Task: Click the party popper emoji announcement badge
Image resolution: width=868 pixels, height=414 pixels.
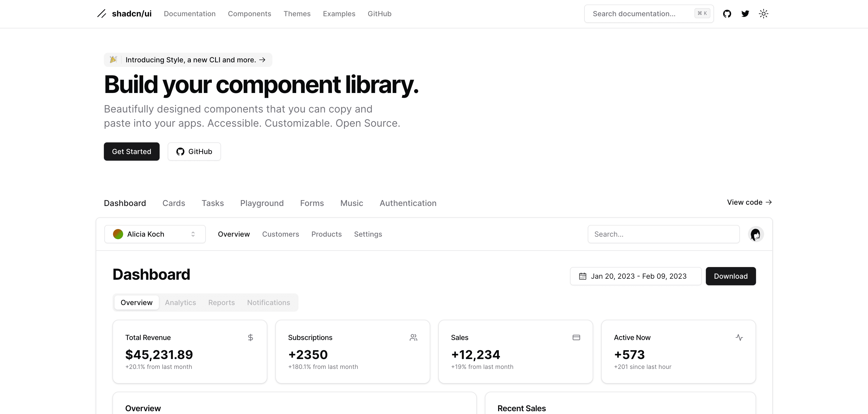Action: 188,60
